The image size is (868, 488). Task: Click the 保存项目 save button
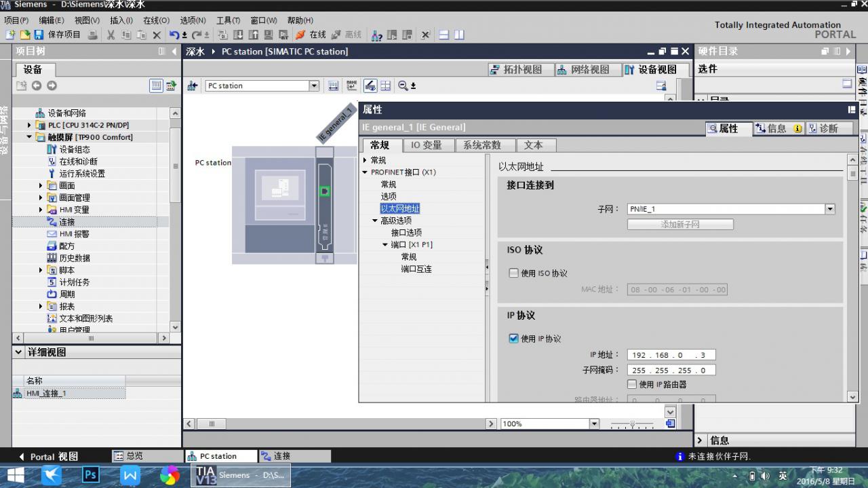57,35
